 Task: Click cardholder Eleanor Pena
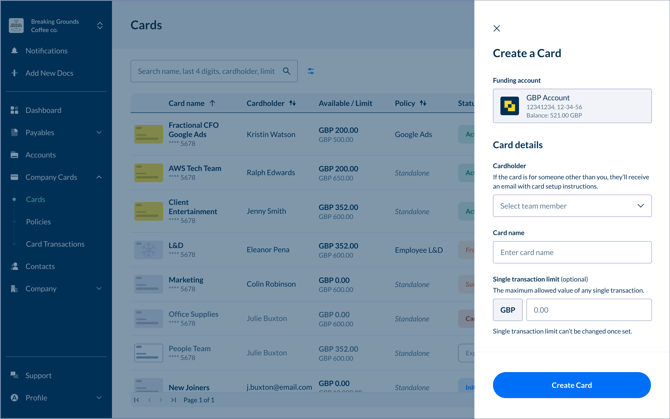pos(268,249)
